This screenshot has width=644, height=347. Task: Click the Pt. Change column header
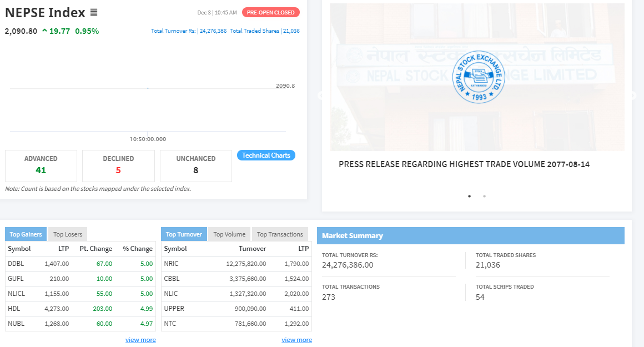tap(95, 248)
